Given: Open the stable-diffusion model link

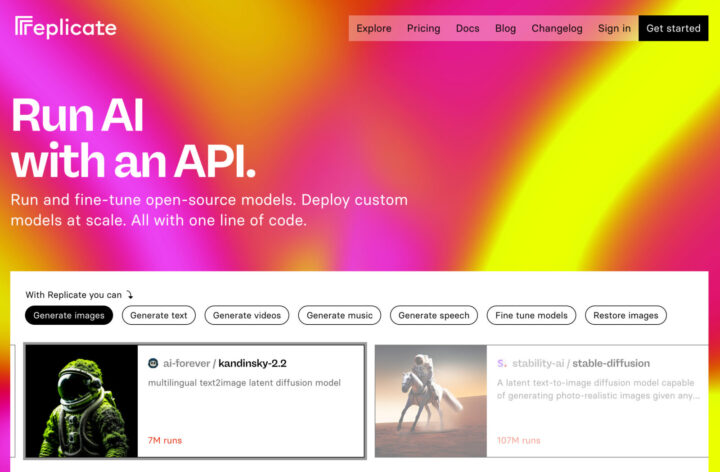Looking at the screenshot, I should pyautogui.click(x=611, y=363).
